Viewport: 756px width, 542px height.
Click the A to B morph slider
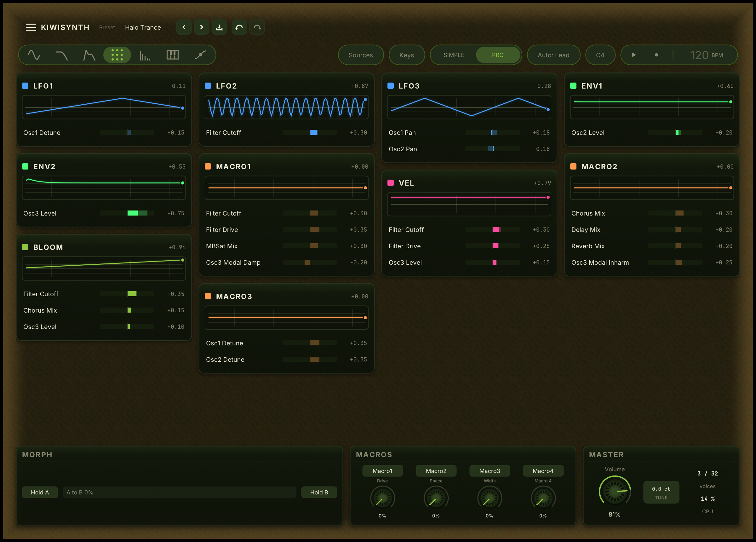179,492
